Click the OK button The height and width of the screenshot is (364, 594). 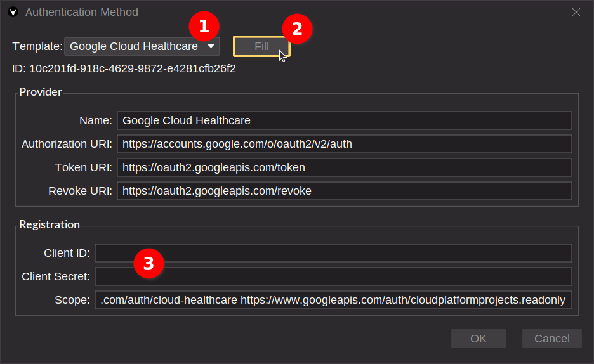478,338
